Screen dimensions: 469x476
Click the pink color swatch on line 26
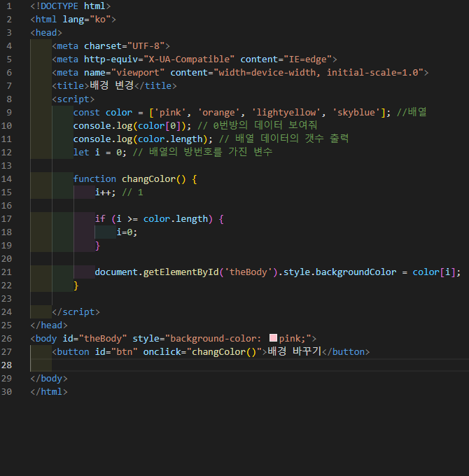pyautogui.click(x=273, y=338)
